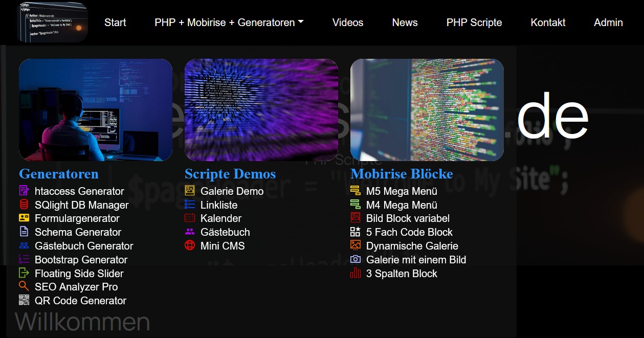644x338 pixels.
Task: Click the purple Scripte Demos thumbnail image
Action: tap(261, 110)
